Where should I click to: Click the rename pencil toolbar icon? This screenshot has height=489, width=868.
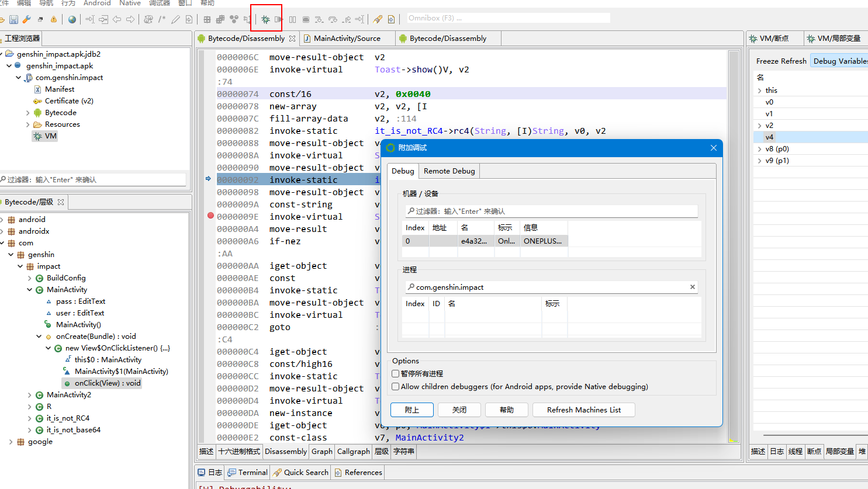coord(175,19)
